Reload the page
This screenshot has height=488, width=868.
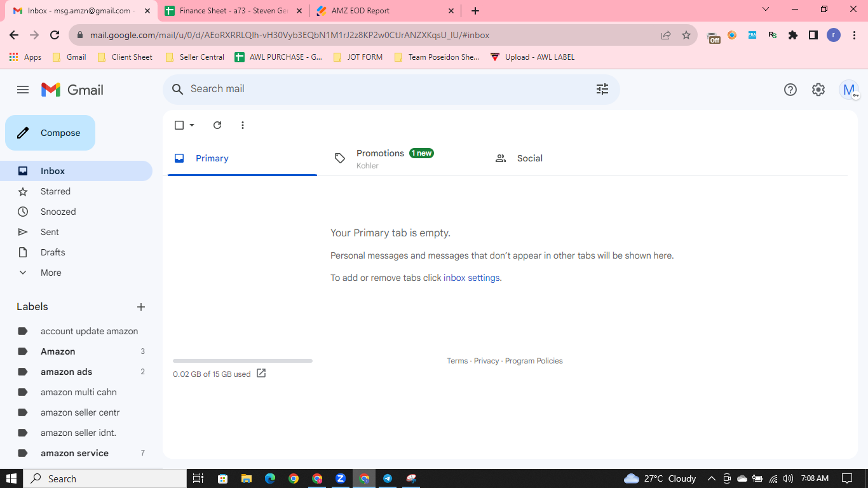(55, 35)
